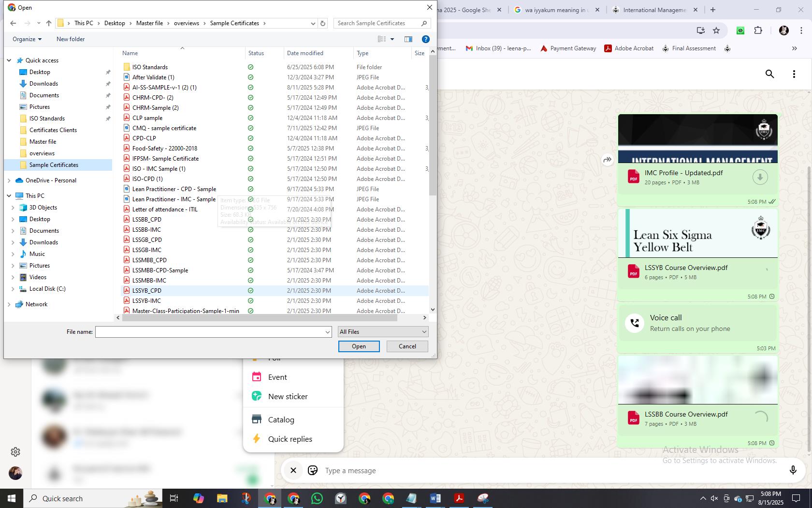Forward the IMC Profile message
The height and width of the screenshot is (508, 812).
tap(607, 160)
